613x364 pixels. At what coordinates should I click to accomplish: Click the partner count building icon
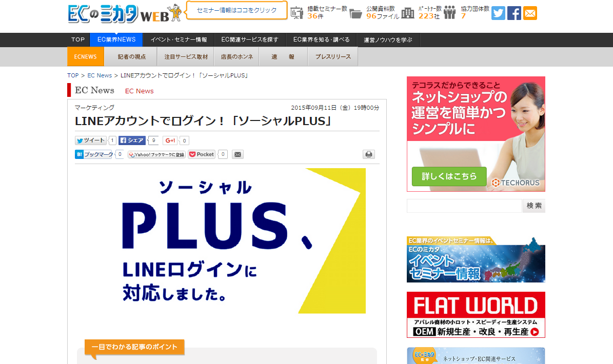(408, 13)
